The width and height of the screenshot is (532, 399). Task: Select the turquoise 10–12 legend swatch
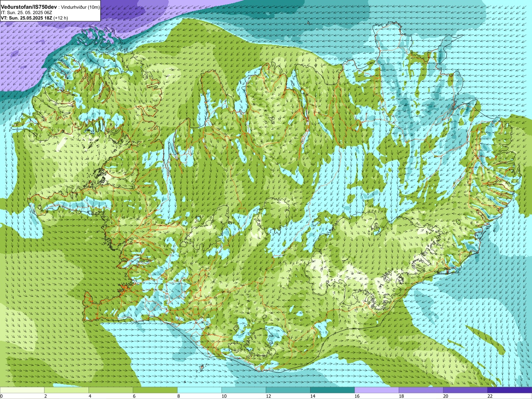[244, 390]
